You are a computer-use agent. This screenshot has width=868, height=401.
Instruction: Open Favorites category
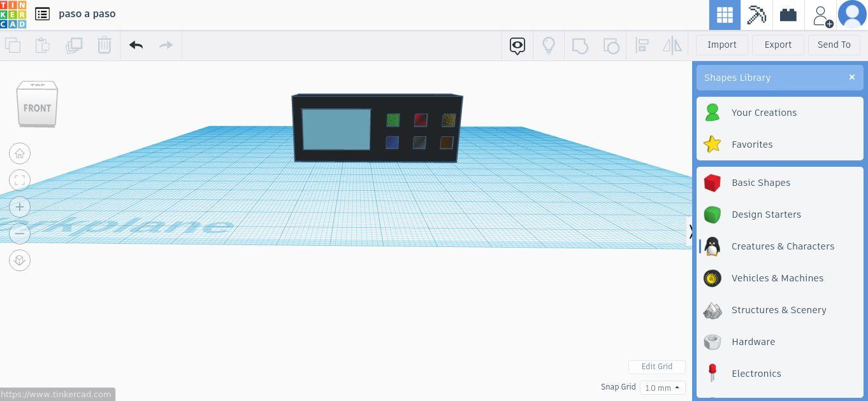click(x=780, y=144)
